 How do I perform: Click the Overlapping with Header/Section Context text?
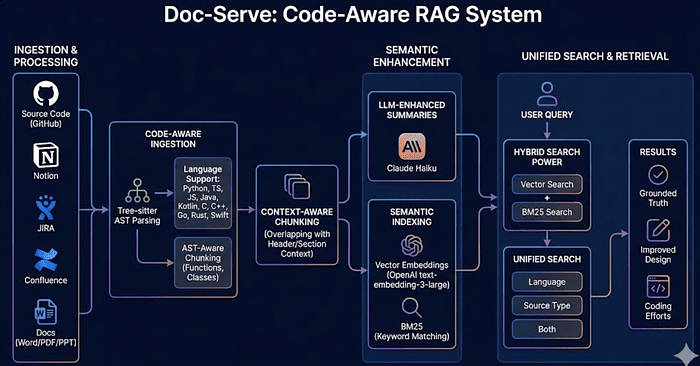click(297, 244)
